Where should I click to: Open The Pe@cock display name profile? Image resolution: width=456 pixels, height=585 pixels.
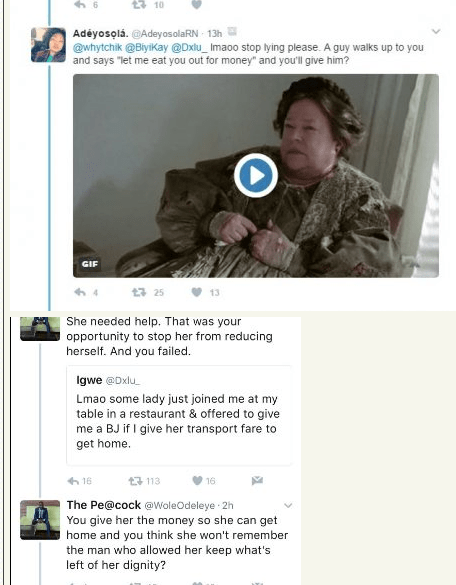pos(104,505)
